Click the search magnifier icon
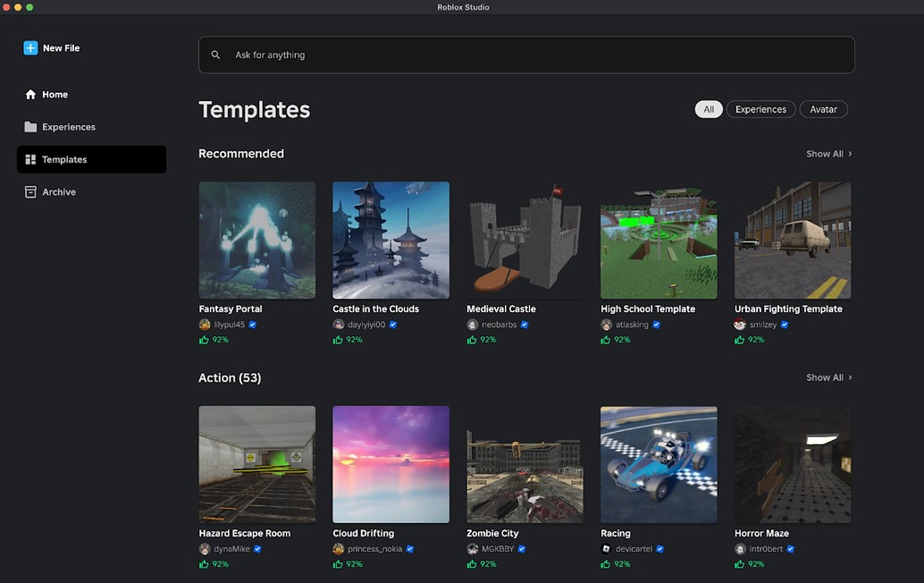The width and height of the screenshot is (924, 583). coord(215,54)
